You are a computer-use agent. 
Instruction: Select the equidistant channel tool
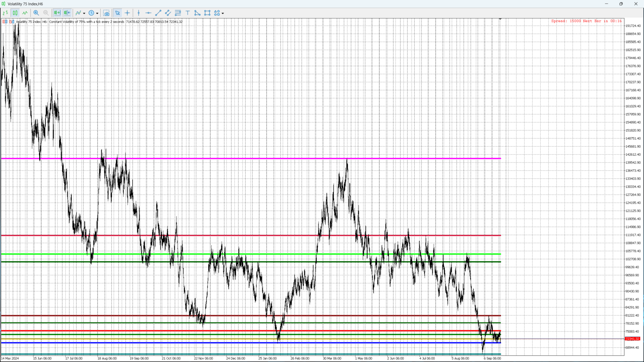(x=168, y=13)
